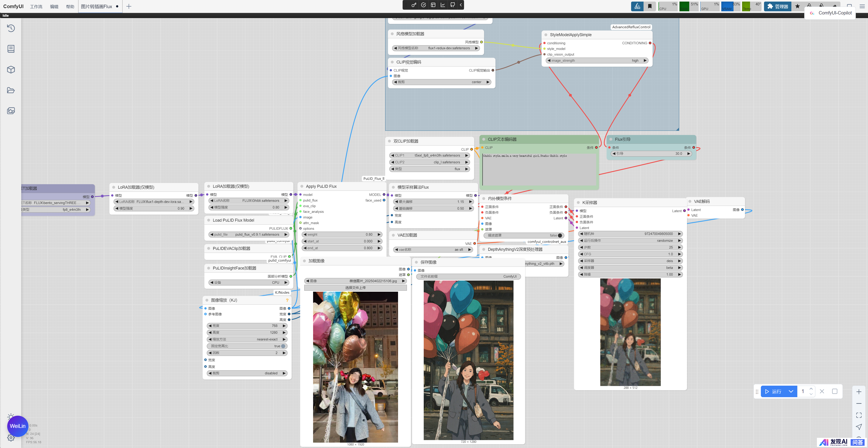868x448 pixels.
Task: Zoom out the canvas with minus icon
Action: click(859, 403)
